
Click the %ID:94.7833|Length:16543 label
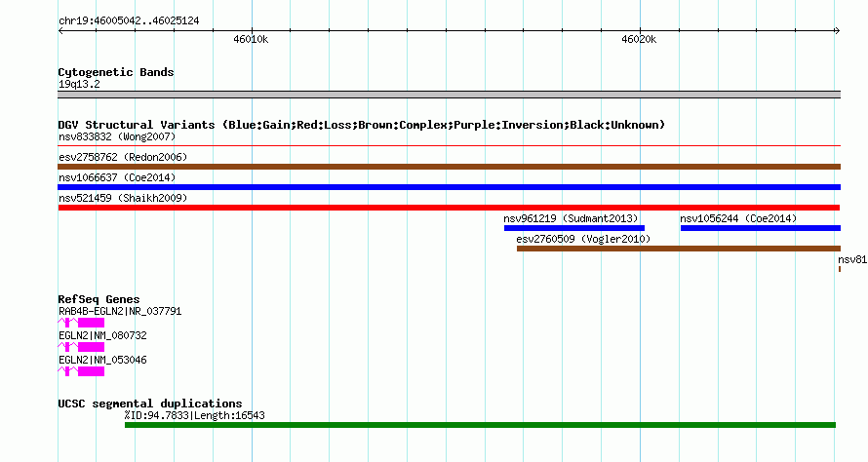(195, 415)
